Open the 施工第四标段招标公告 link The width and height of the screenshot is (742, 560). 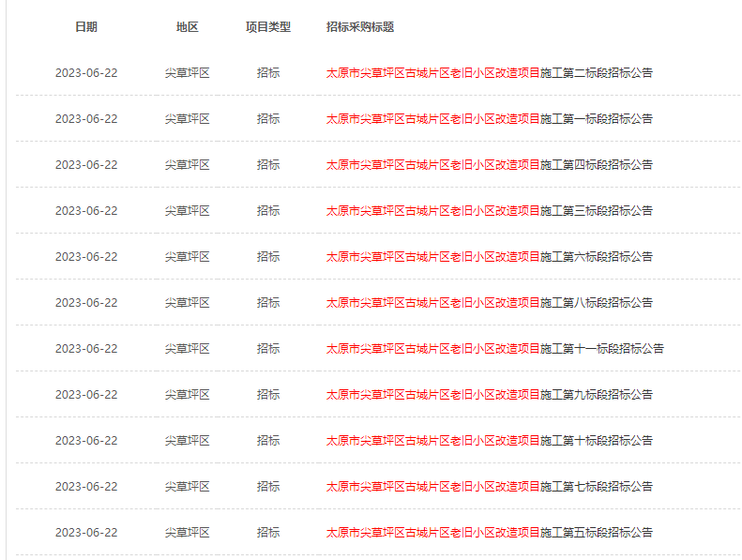(x=490, y=165)
